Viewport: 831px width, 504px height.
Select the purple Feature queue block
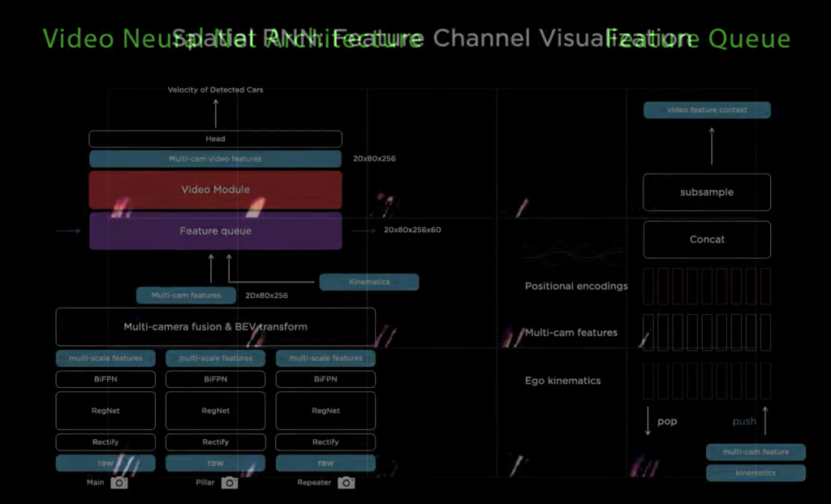pos(215,231)
